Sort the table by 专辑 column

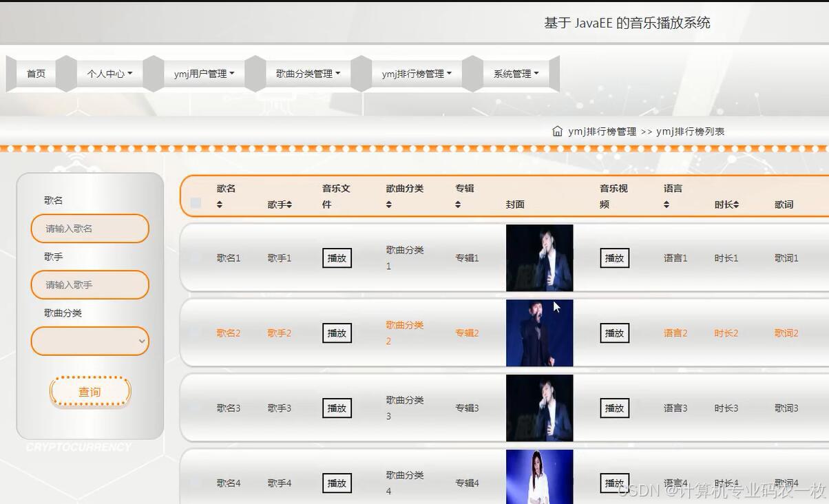[458, 204]
